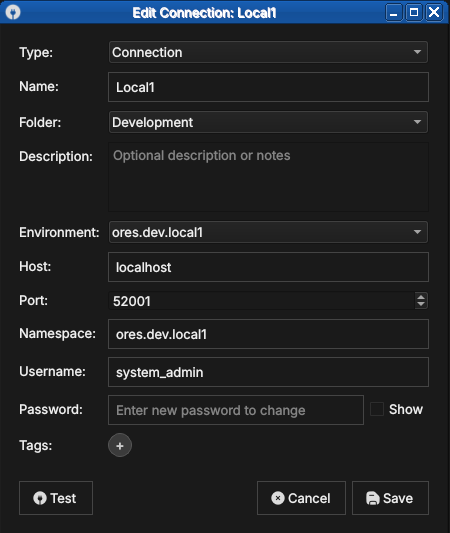This screenshot has width=450, height=533.
Task: Add a tag with the plus button
Action: click(120, 445)
